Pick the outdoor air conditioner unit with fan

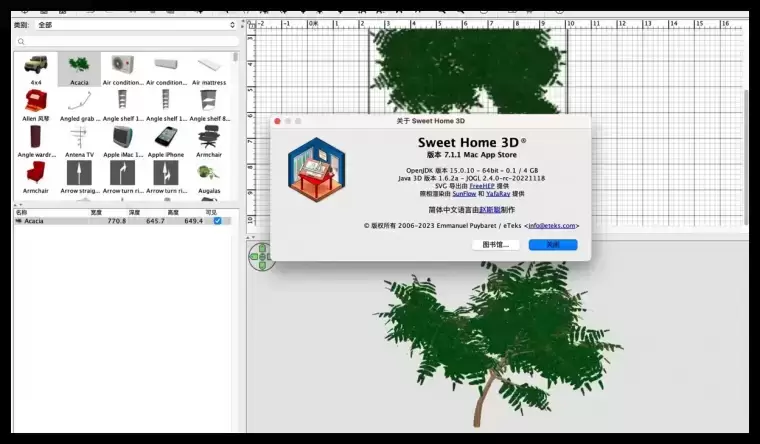click(x=123, y=69)
